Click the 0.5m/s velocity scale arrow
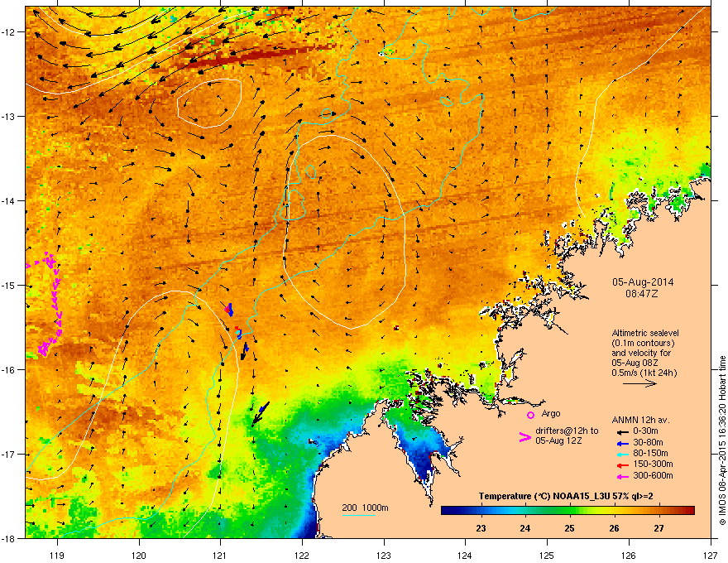This screenshot has width=728, height=563. coord(639,383)
